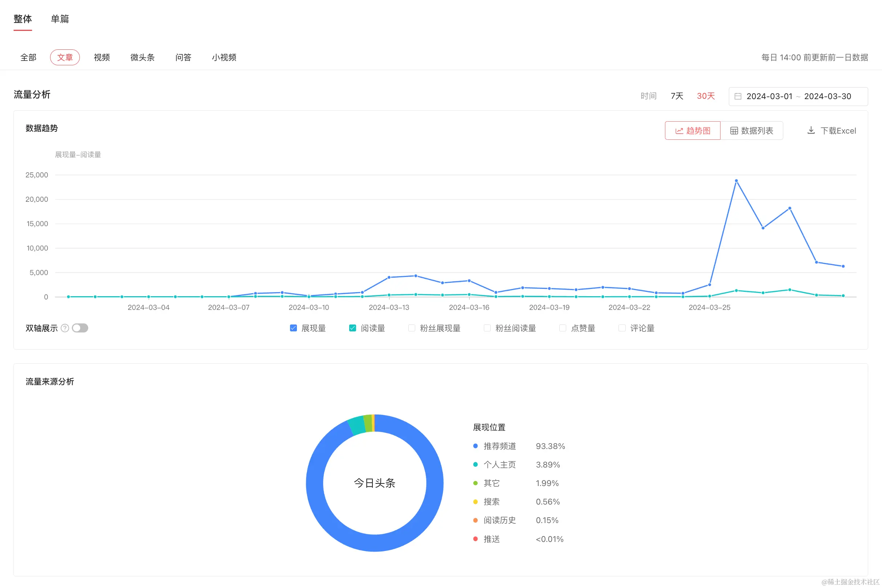Click the download Excel icon
882x588 pixels.
[811, 130]
